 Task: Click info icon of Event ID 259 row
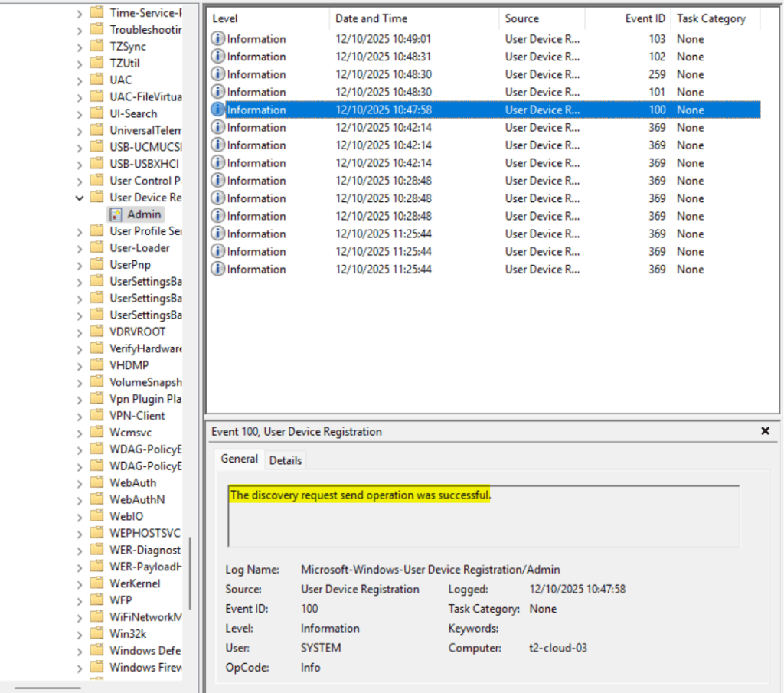pyautogui.click(x=218, y=74)
